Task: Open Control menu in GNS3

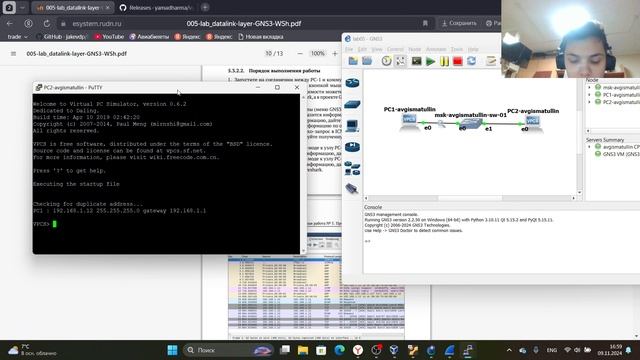Action: click(395, 49)
